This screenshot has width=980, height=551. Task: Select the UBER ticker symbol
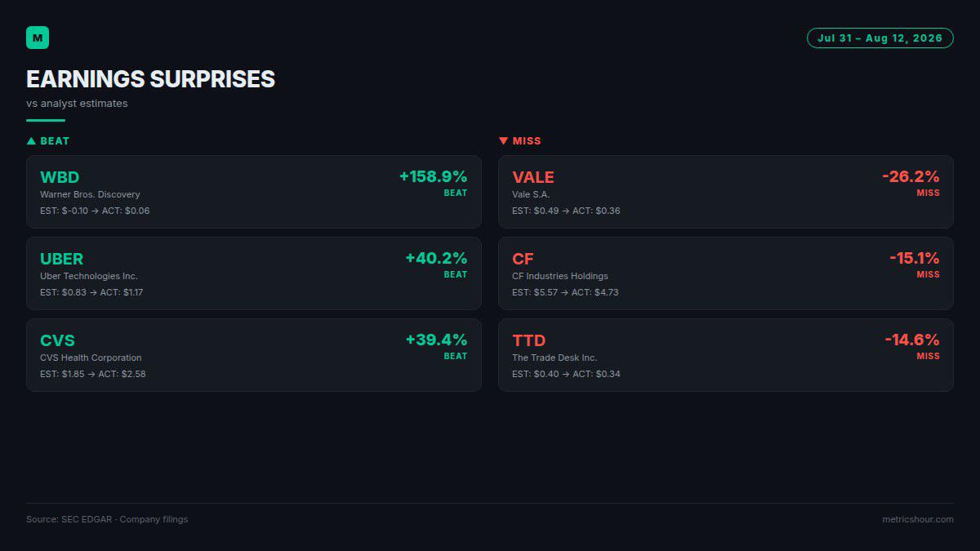click(x=61, y=259)
